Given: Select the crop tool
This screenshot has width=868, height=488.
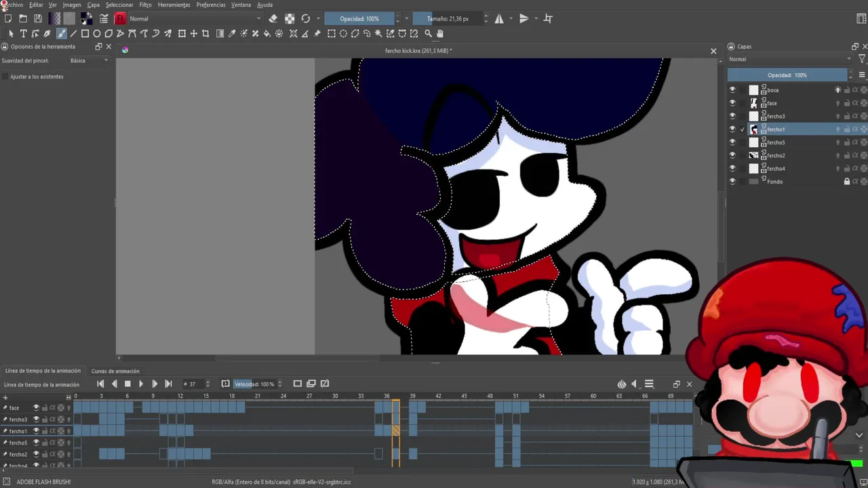Looking at the screenshot, I should [205, 33].
